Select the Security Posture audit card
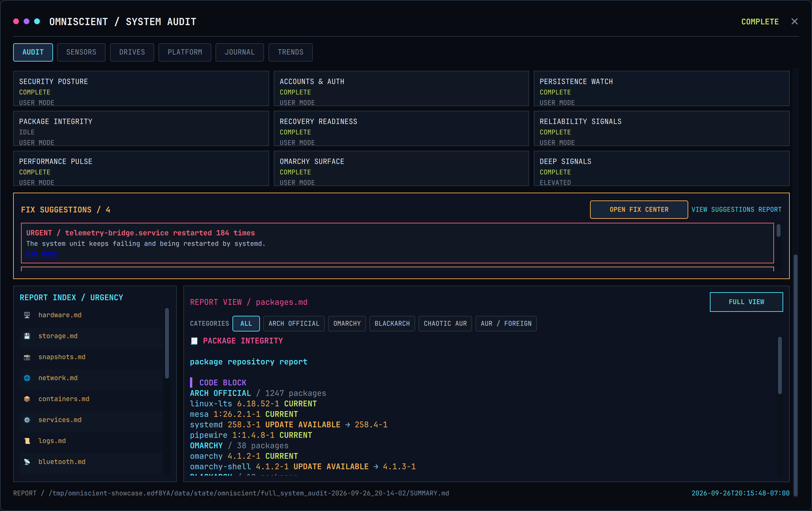This screenshot has height=511, width=812. (x=141, y=88)
